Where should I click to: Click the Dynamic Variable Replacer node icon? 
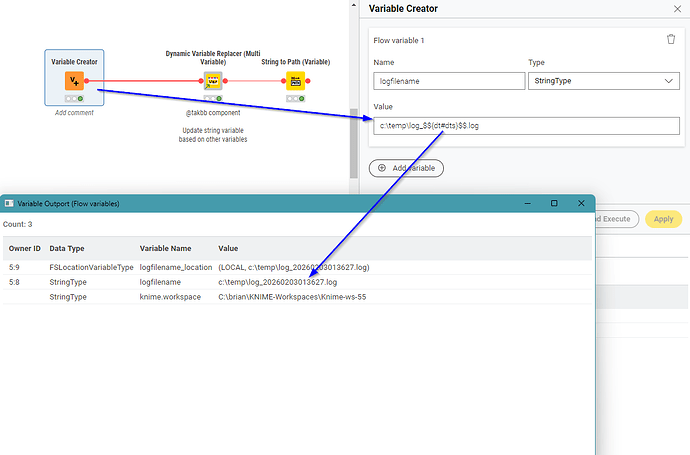click(213, 81)
